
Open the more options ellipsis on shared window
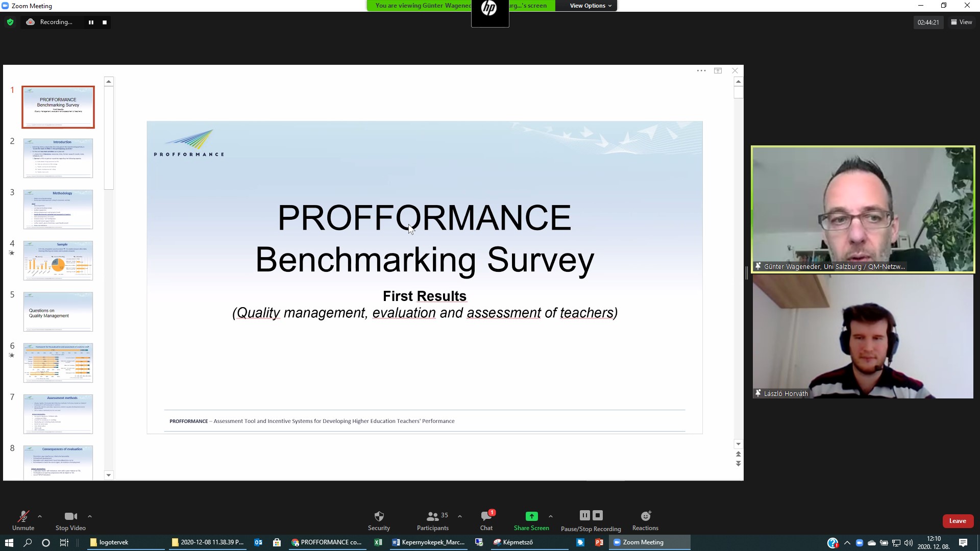(701, 71)
